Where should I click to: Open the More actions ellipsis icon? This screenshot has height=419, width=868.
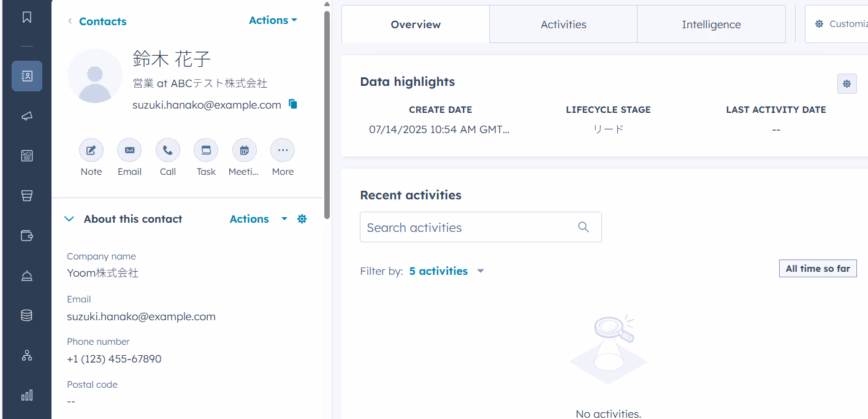click(x=283, y=150)
